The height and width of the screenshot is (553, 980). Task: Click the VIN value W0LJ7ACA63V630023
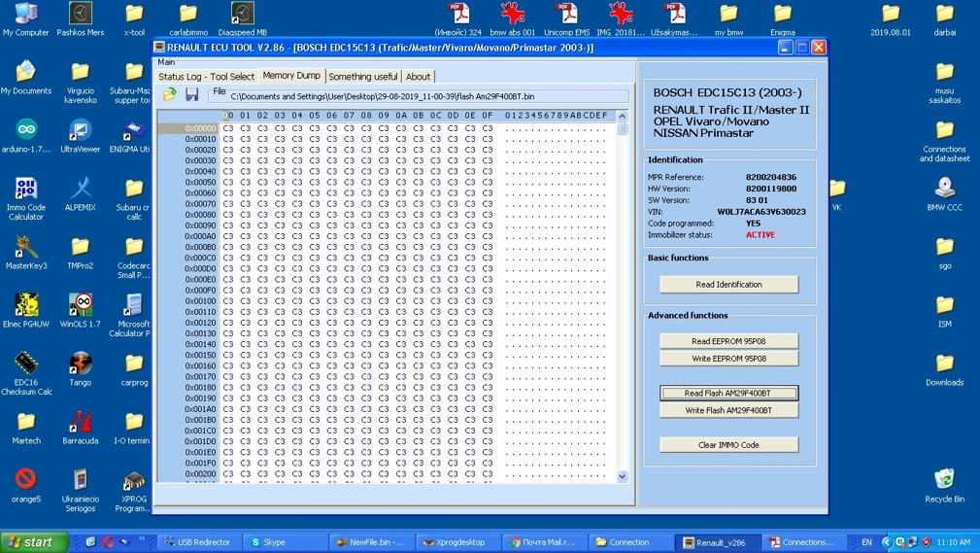[x=761, y=212]
